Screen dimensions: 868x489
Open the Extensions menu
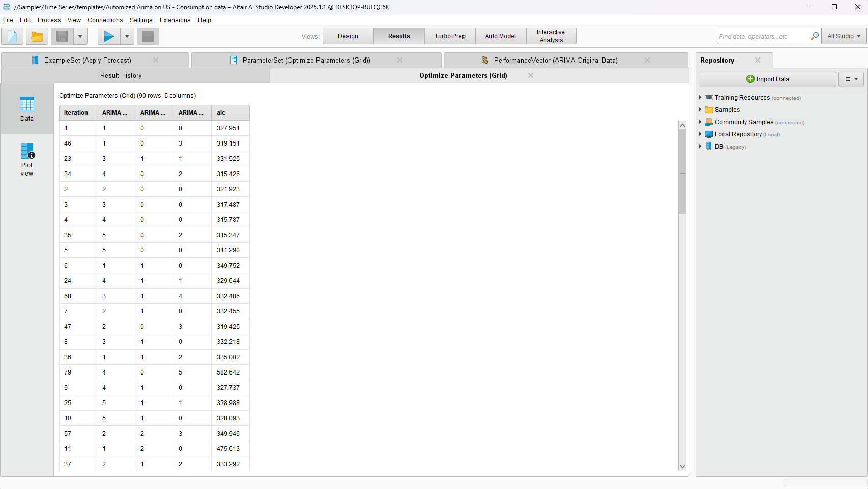pyautogui.click(x=175, y=20)
